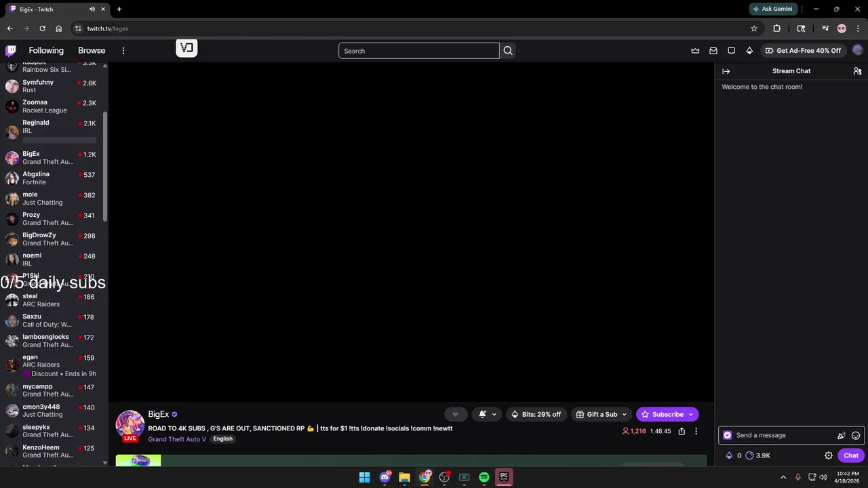
Task: Click the sidebar vertical scrollbar
Action: click(x=105, y=166)
